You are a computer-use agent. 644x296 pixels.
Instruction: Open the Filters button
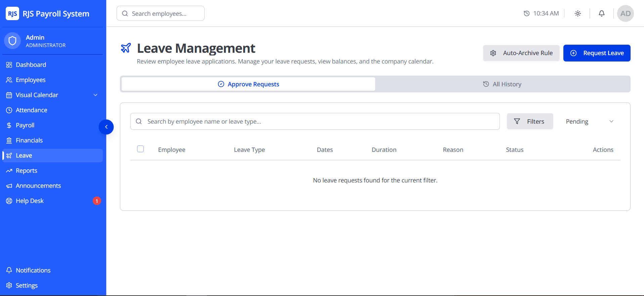(x=530, y=121)
